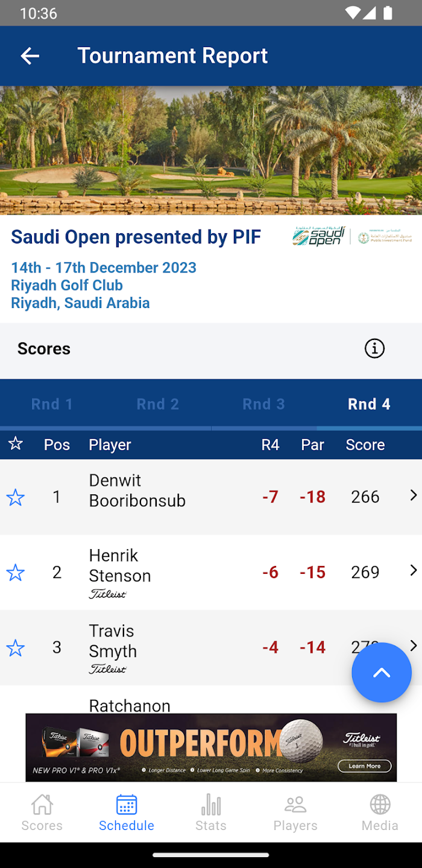Viewport: 422px width, 868px height.
Task: Switch to the Rnd 3 tab
Action: (x=263, y=404)
